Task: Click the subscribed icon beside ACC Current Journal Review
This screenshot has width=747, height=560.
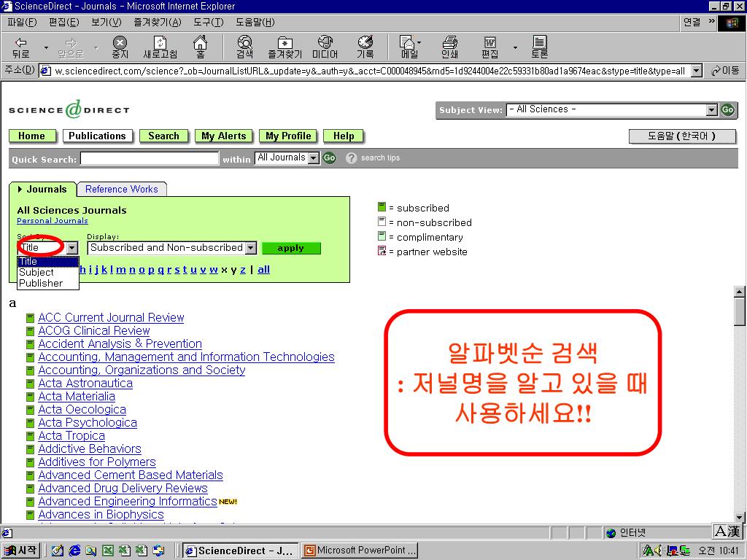Action: [x=31, y=318]
